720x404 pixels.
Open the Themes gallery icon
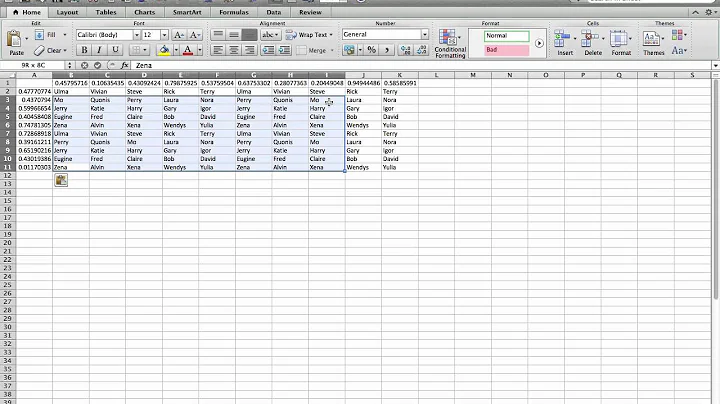[652, 40]
